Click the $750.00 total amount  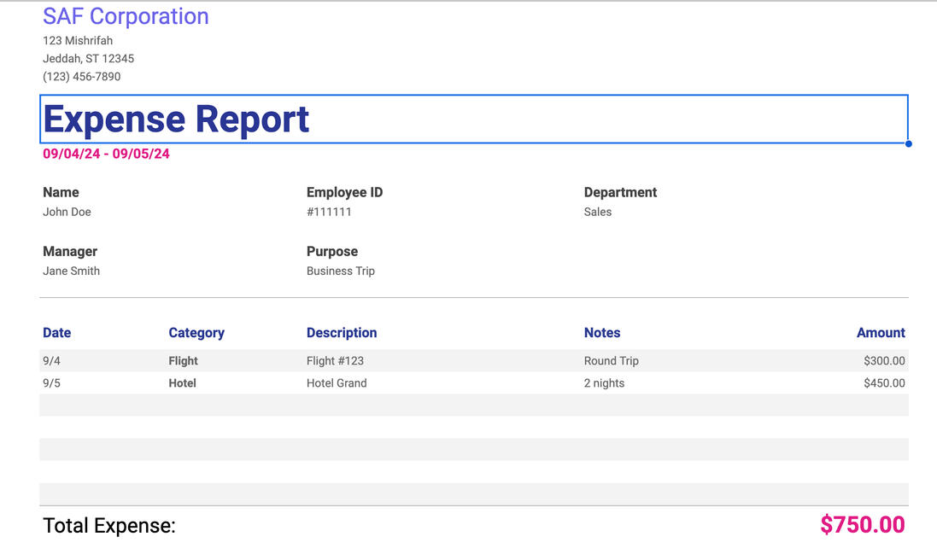click(x=862, y=524)
